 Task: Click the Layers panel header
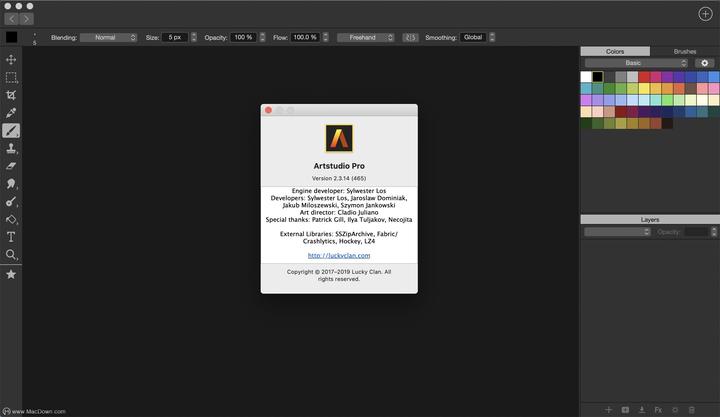tap(650, 220)
